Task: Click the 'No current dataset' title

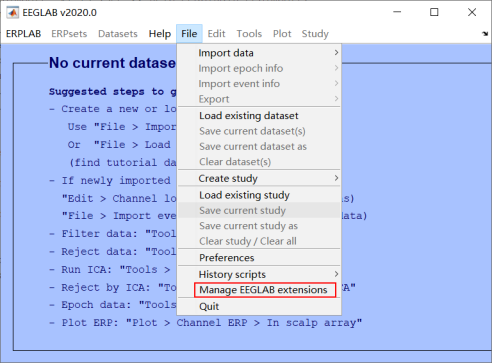Action: pos(112,63)
